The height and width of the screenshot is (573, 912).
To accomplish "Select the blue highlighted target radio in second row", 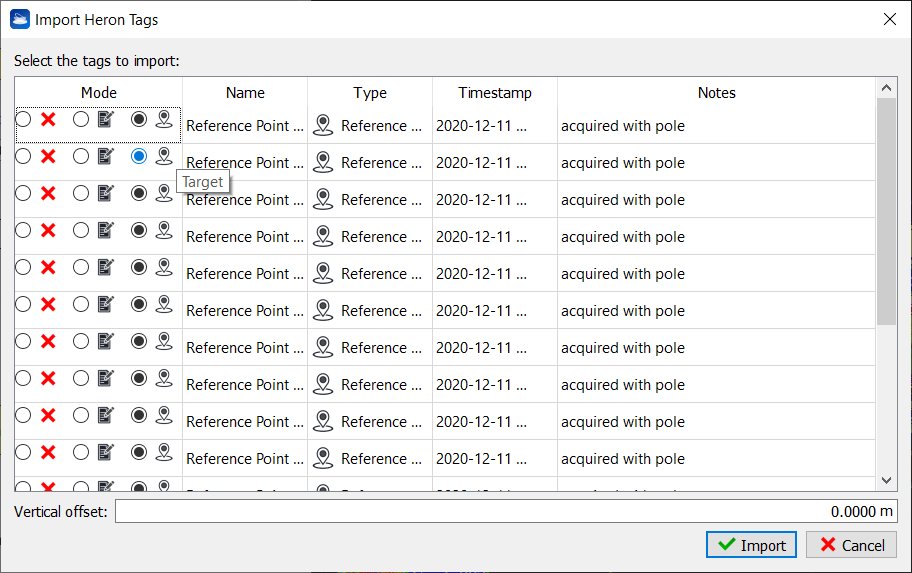I will pyautogui.click(x=139, y=156).
